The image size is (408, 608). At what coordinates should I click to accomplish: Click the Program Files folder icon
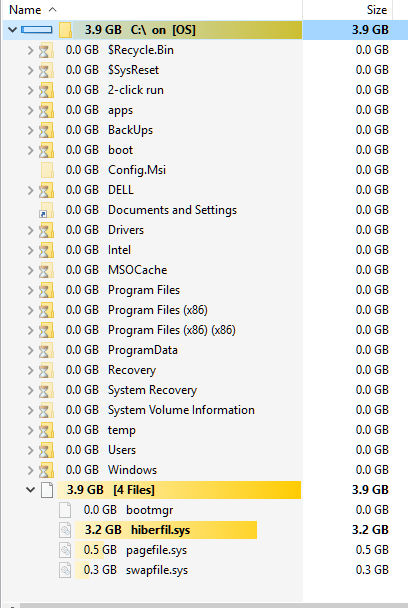[46, 290]
